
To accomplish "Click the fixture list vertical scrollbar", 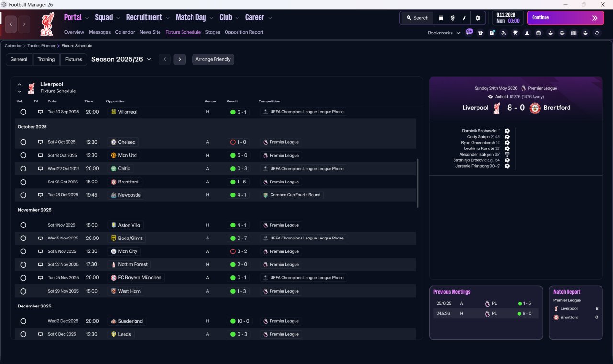I will click(418, 183).
